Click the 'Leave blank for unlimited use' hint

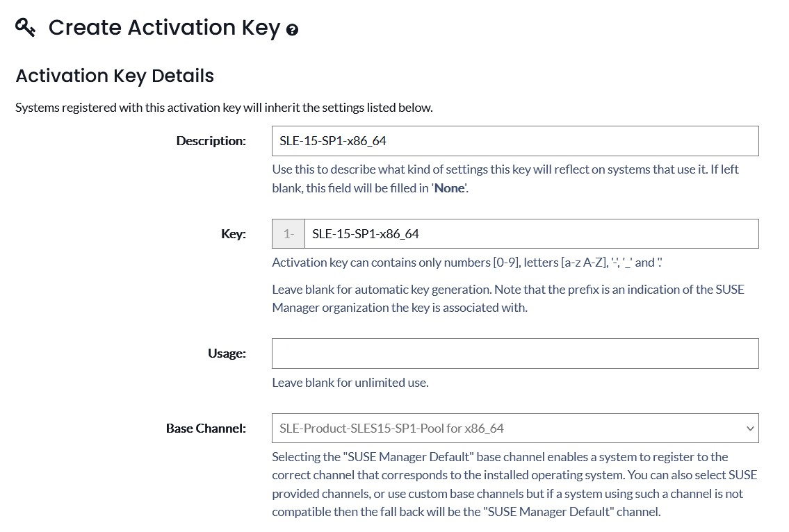click(x=350, y=383)
